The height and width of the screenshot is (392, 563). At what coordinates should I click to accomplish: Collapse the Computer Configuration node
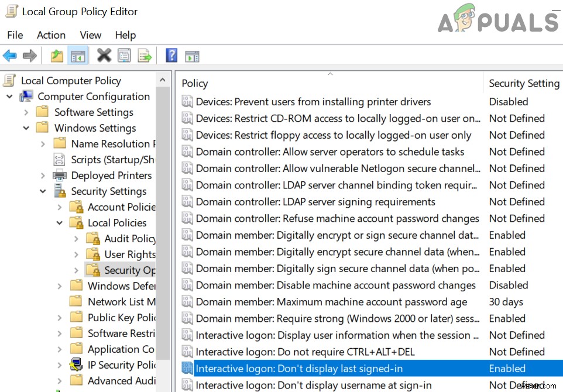(x=8, y=96)
